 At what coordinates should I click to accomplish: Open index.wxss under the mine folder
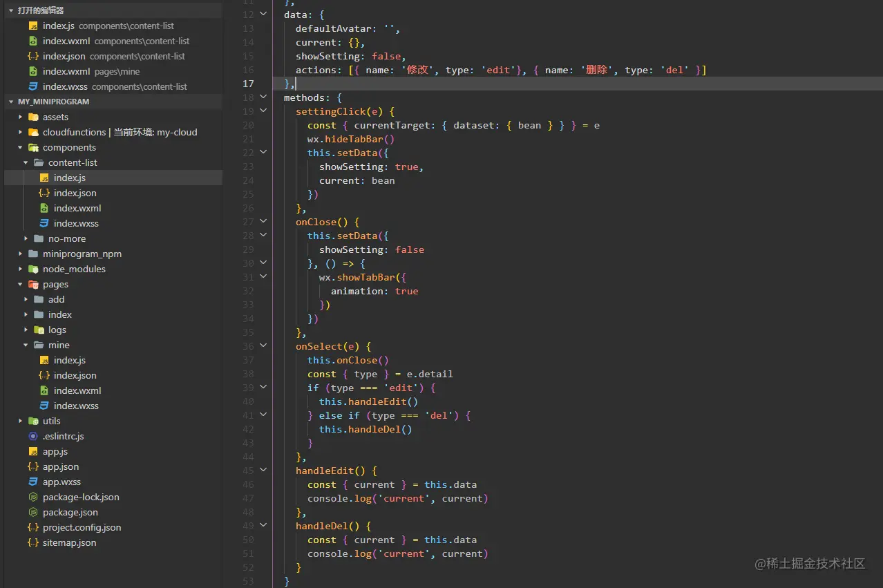coord(113,406)
